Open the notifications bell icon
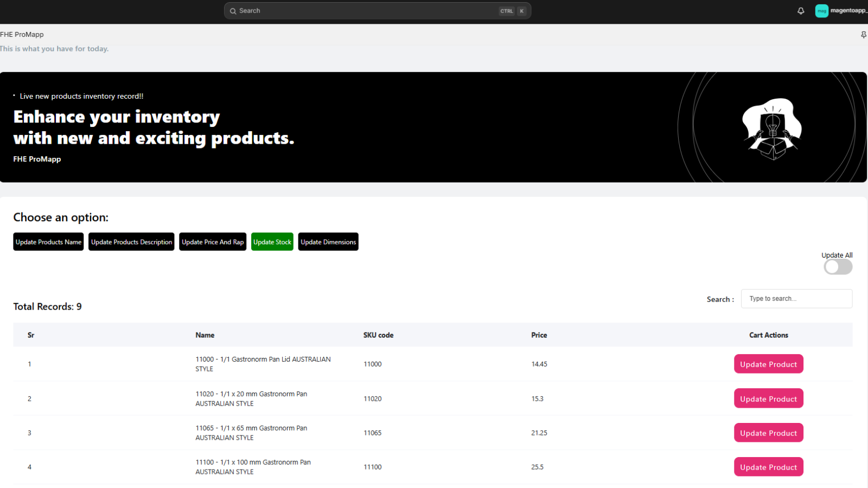This screenshot has height=488, width=868. [x=801, y=11]
